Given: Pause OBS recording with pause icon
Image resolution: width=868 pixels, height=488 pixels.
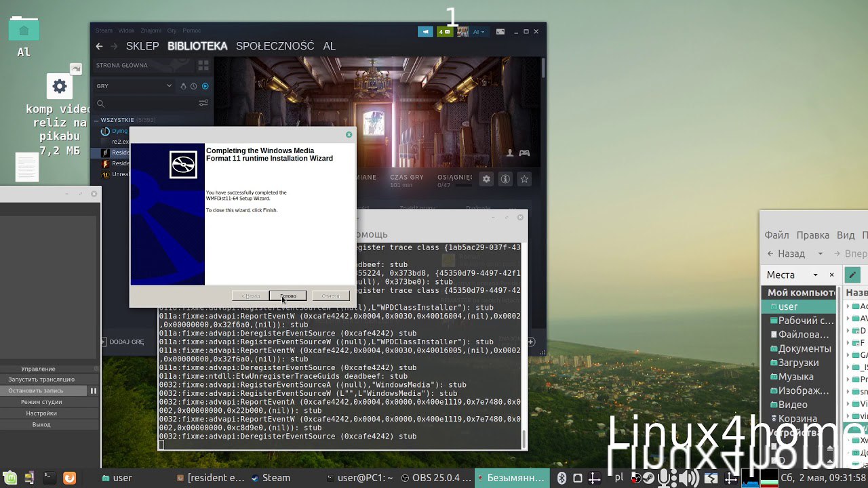Looking at the screenshot, I should pos(94,391).
